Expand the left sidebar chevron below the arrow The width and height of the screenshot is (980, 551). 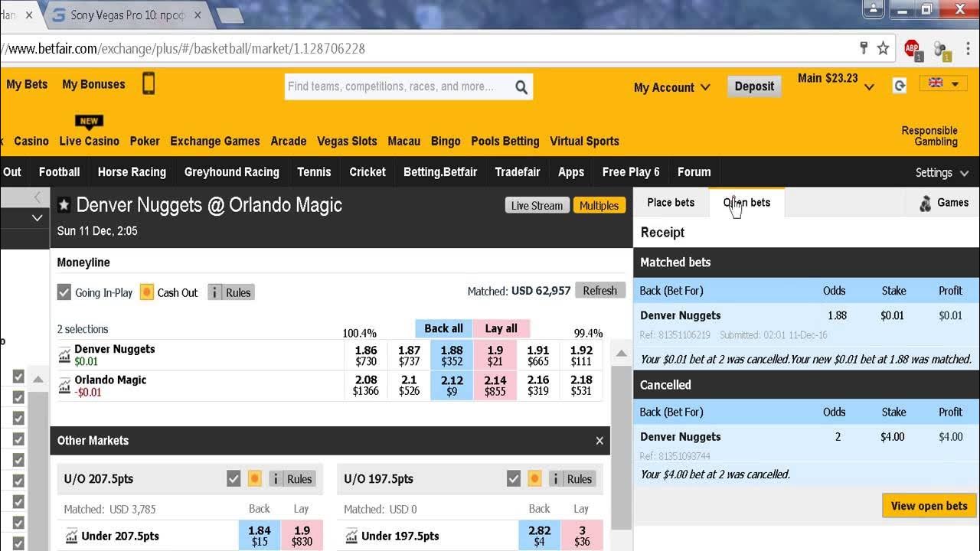coord(36,218)
